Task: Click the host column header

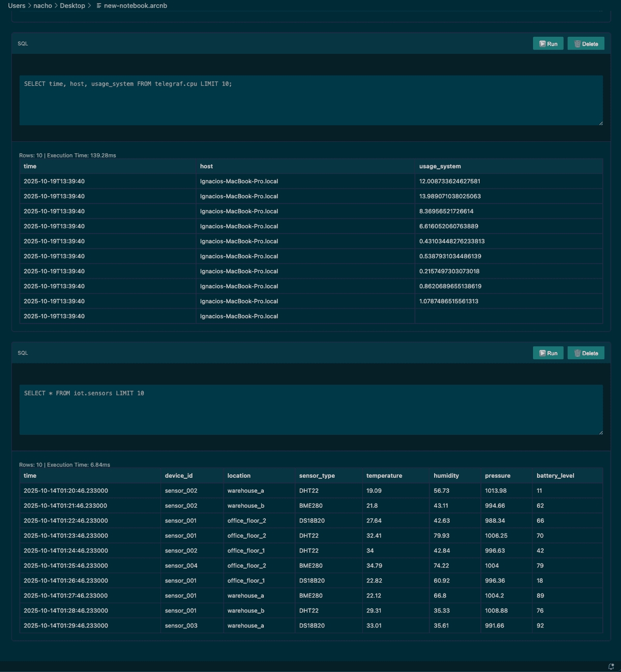Action: 206,166
